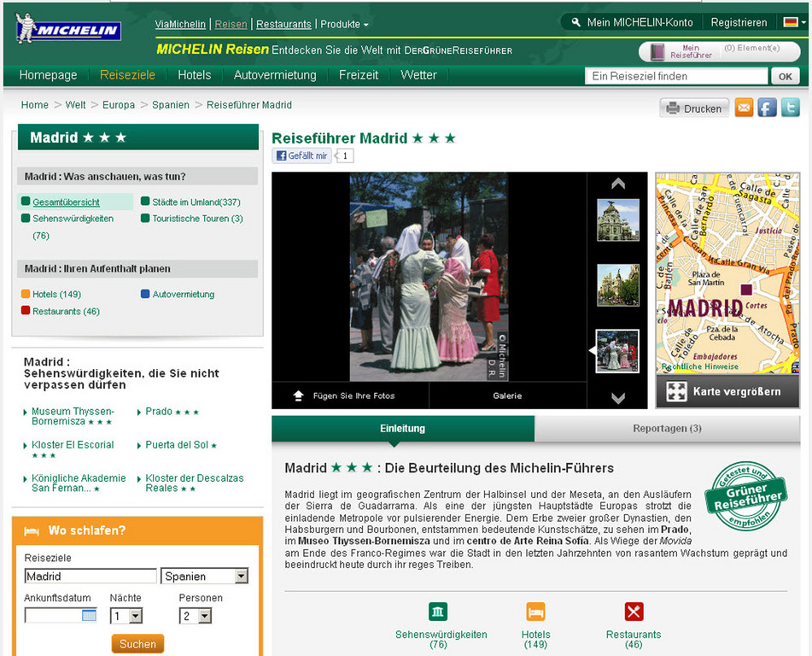Open the Mein Reiseführer book icon
The width and height of the screenshot is (812, 656).
[657, 51]
